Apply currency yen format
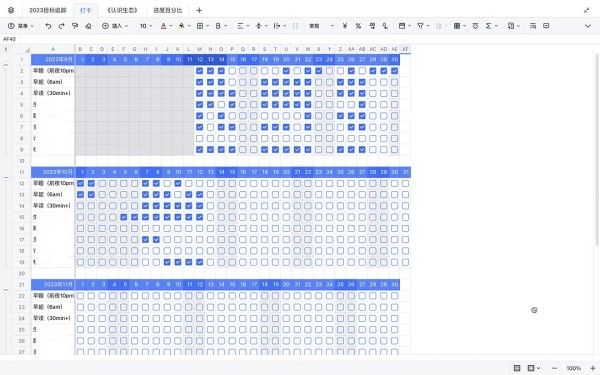The height and width of the screenshot is (375, 600). 345,26
